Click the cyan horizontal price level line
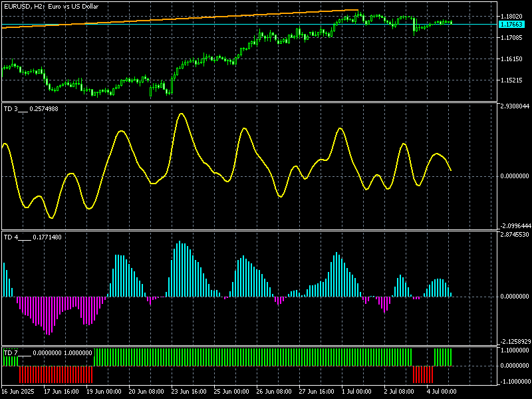 coord(249,25)
